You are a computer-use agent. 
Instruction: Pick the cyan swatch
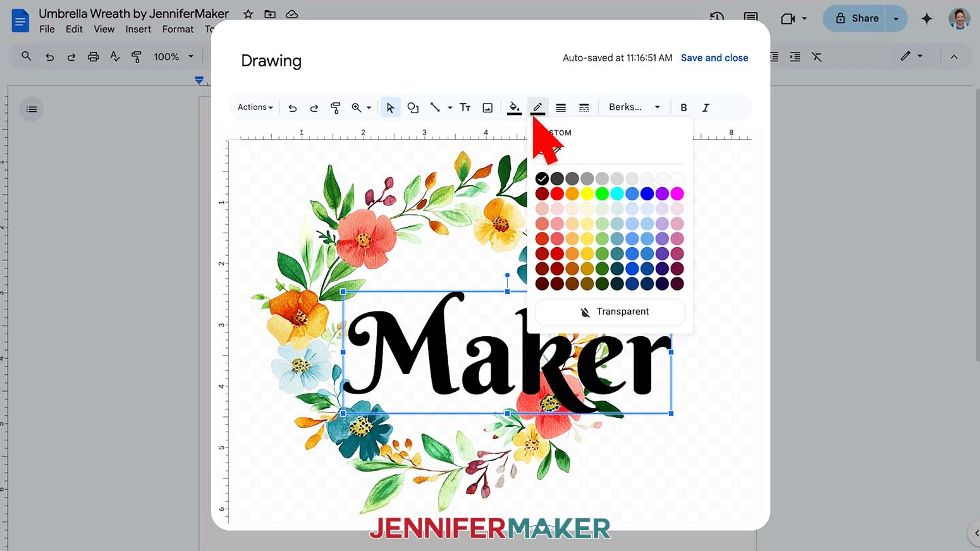617,193
